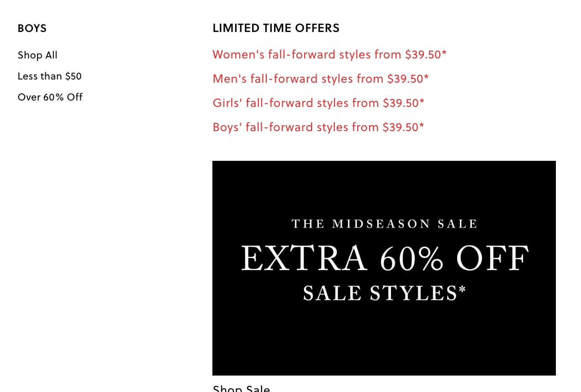Open Men's fall-forward styles offer
581x392 pixels.
pyautogui.click(x=320, y=79)
